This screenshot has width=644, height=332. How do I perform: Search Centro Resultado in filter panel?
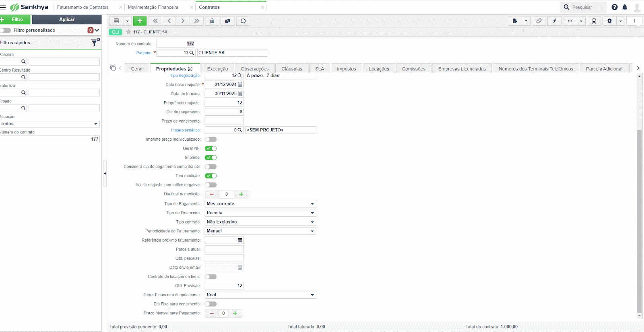(23, 77)
